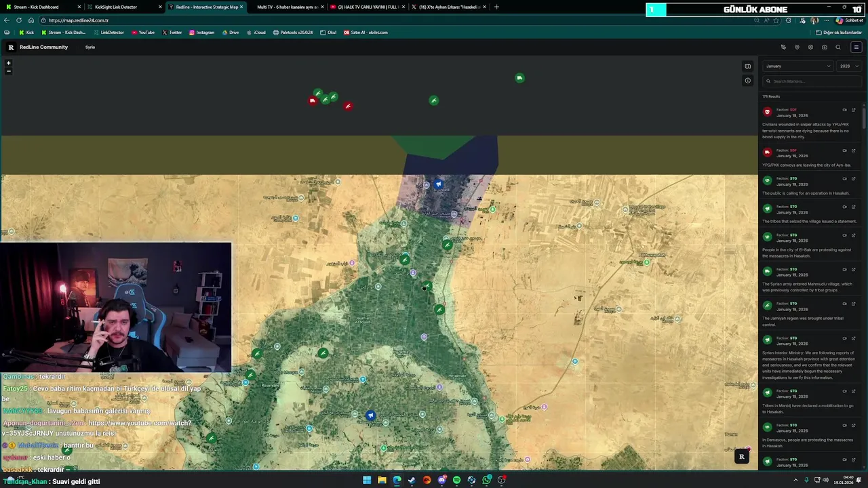The image size is (868, 488).
Task: Open WhatsApp from the taskbar
Action: point(486,481)
